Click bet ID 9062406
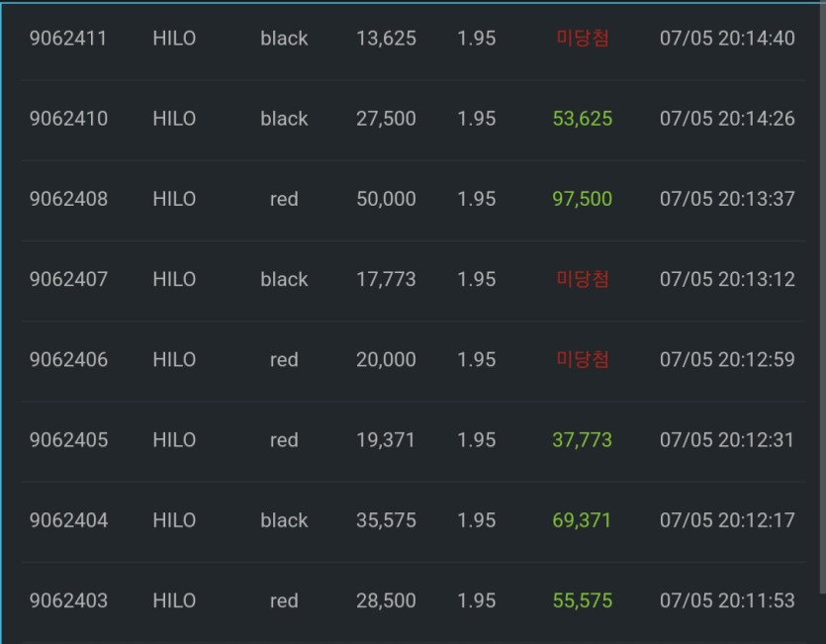This screenshot has width=826, height=644. [68, 360]
